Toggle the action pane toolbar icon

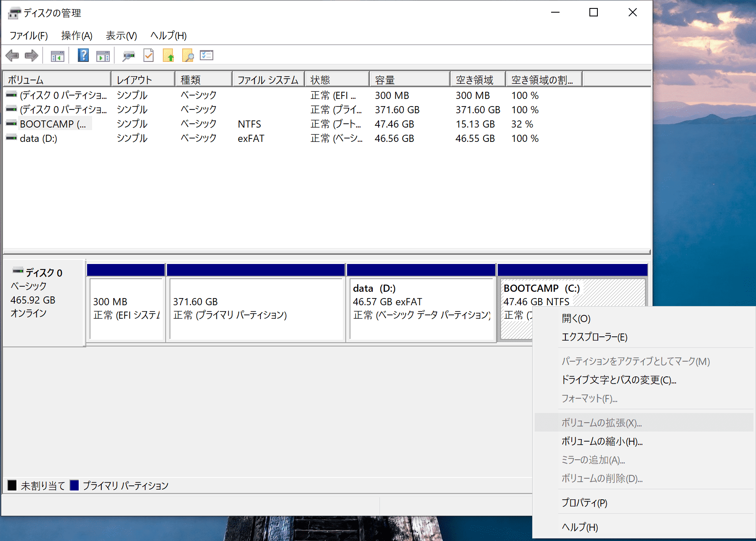[x=103, y=56]
